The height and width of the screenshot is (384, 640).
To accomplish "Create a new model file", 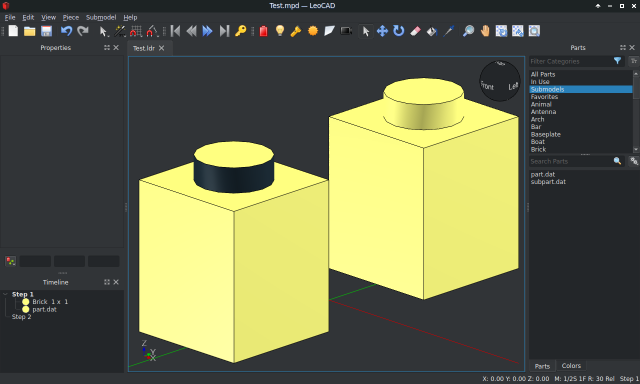I will tap(13, 31).
